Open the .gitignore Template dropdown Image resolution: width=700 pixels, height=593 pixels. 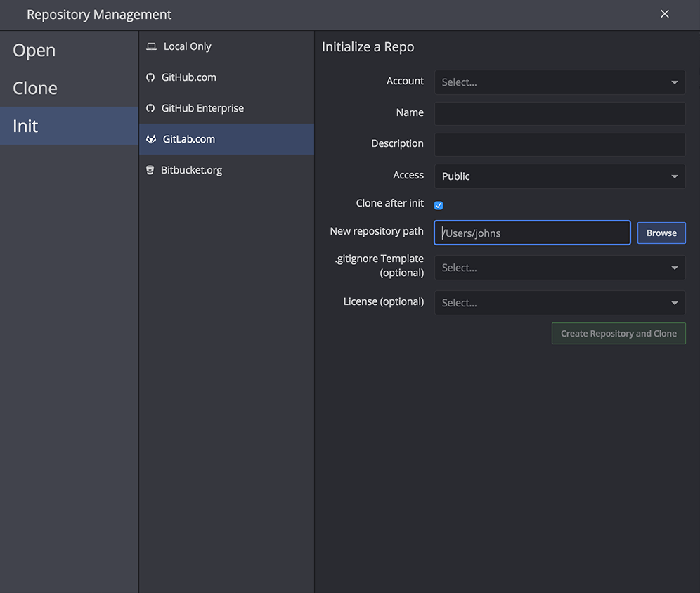559,268
